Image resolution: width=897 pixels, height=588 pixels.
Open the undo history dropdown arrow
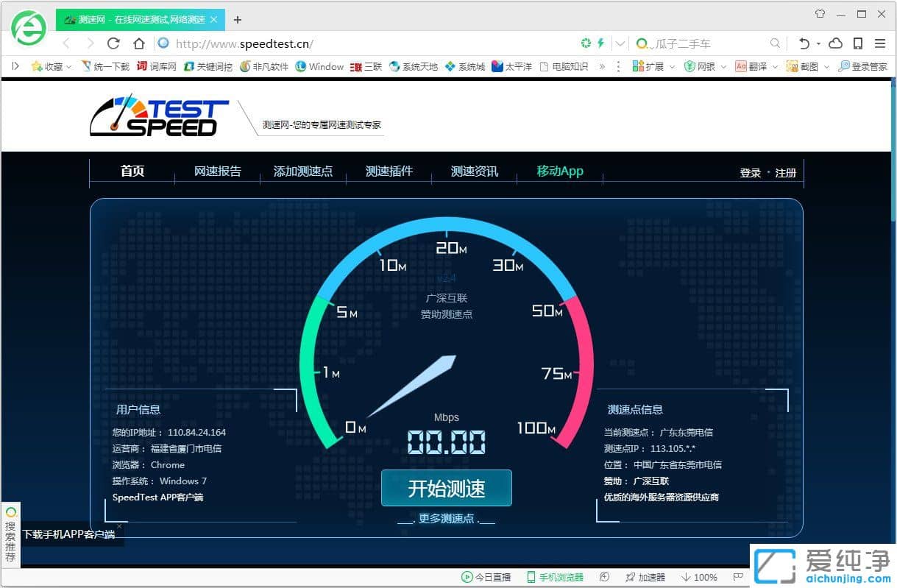click(x=818, y=43)
